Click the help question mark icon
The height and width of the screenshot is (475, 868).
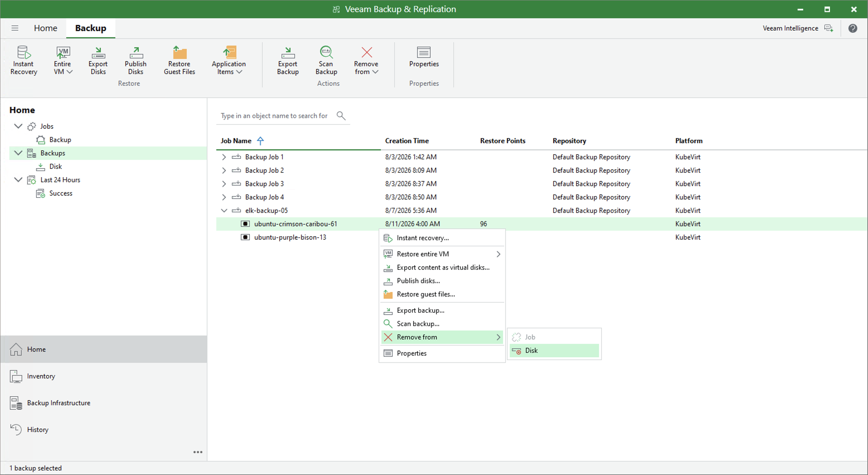click(853, 28)
